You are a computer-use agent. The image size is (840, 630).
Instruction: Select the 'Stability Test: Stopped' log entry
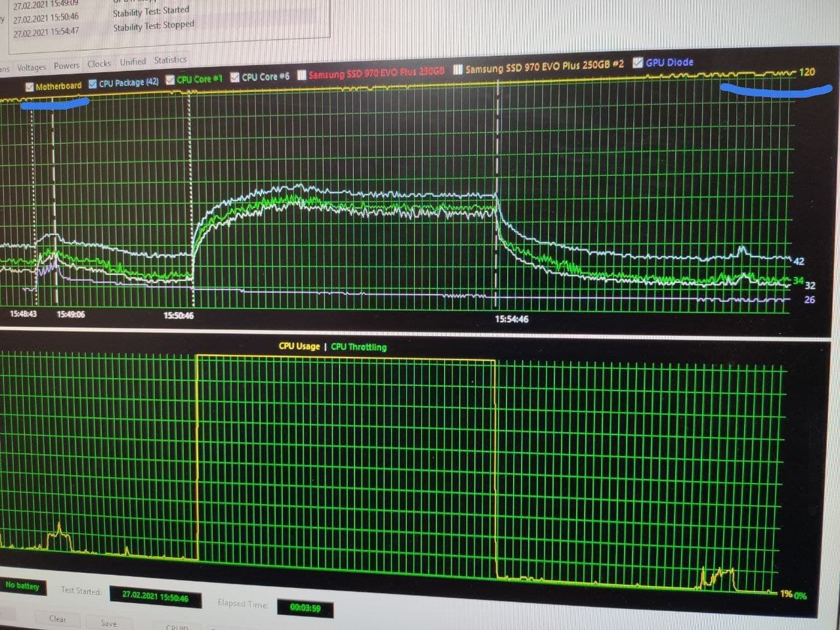click(x=154, y=26)
